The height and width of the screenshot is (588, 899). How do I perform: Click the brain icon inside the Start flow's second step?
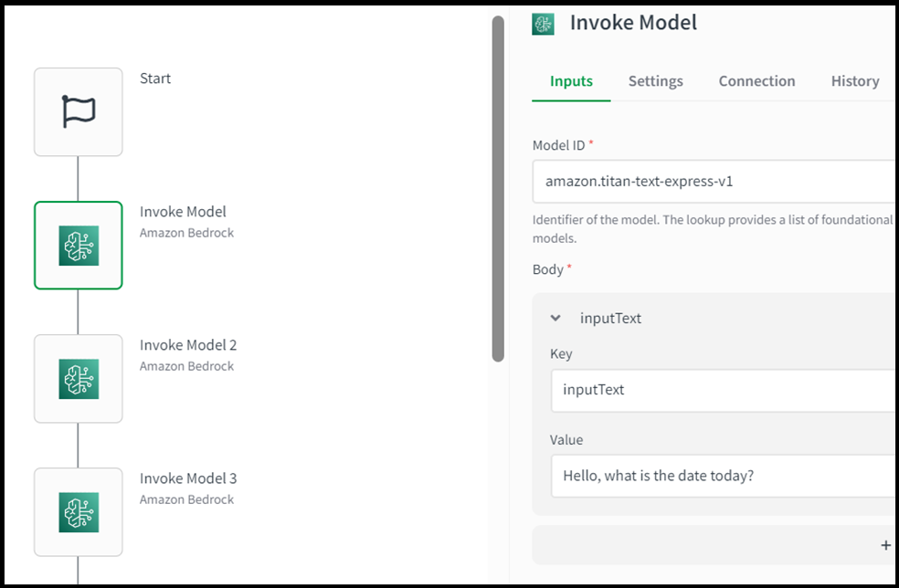[x=78, y=245]
